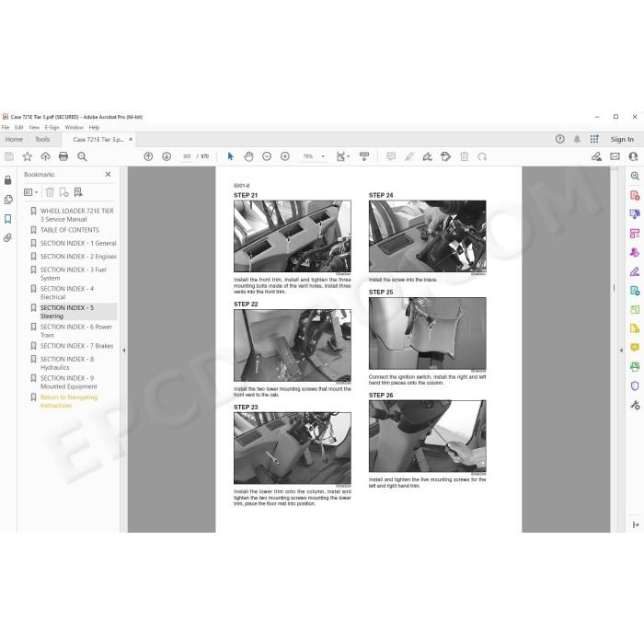Zoom in with the plus icon
This screenshot has width=644, height=644.
pyautogui.click(x=285, y=156)
